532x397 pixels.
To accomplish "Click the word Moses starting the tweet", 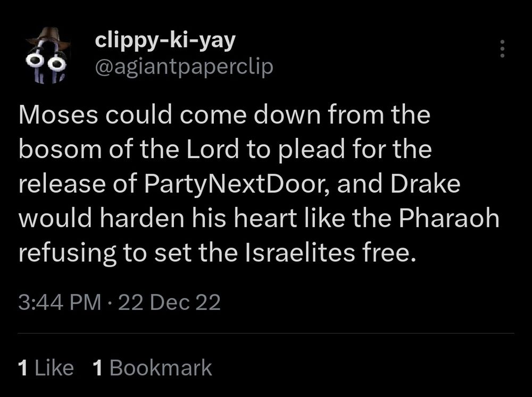I will click(59, 114).
